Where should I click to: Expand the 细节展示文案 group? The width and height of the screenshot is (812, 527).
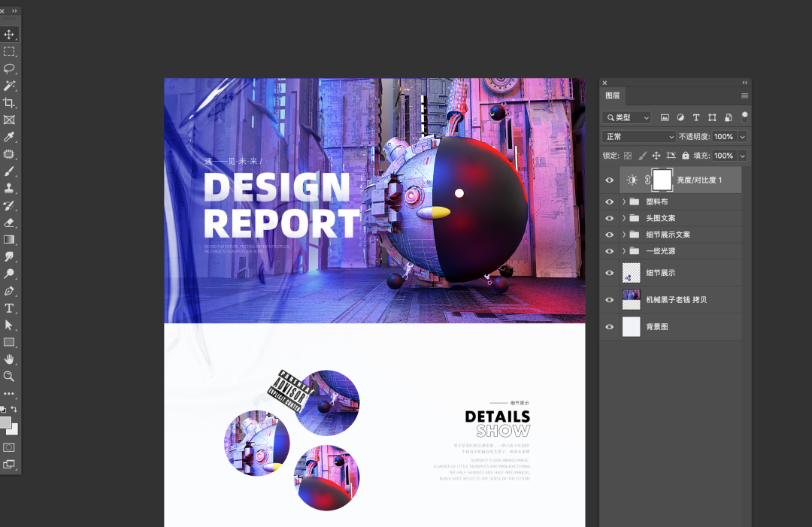(x=624, y=235)
